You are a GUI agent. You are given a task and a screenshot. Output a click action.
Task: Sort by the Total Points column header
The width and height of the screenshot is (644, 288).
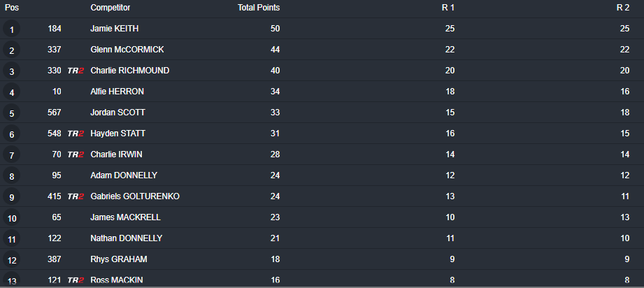click(x=259, y=8)
